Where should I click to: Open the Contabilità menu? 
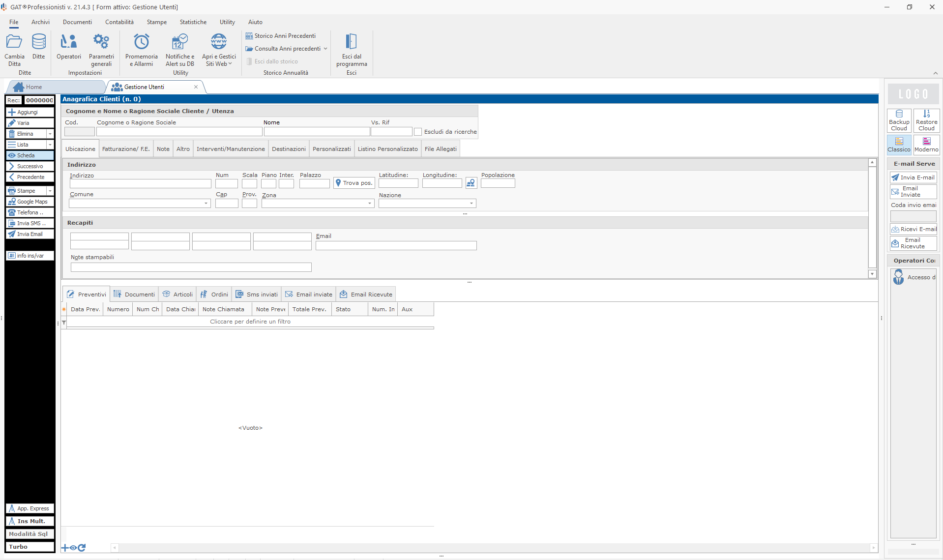[119, 22]
